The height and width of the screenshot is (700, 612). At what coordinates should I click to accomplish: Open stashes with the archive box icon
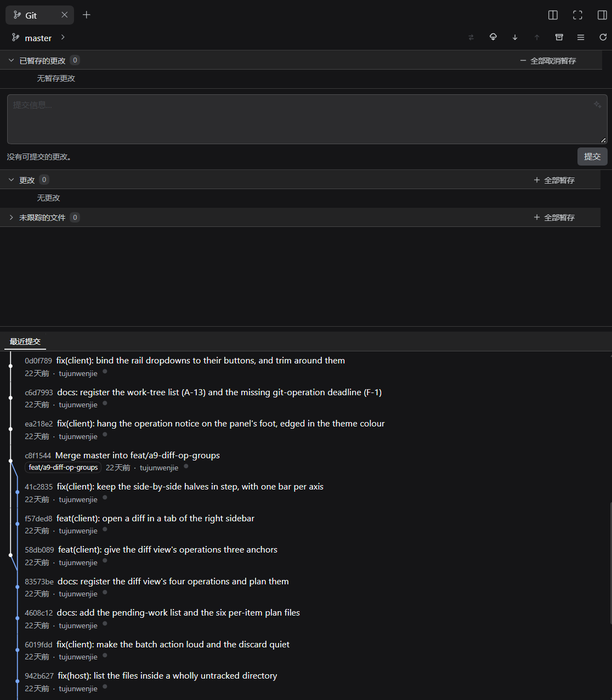559,37
